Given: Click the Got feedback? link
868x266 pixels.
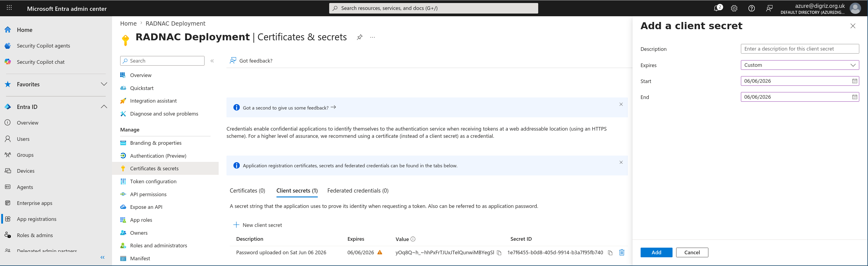Looking at the screenshot, I should click(x=251, y=60).
